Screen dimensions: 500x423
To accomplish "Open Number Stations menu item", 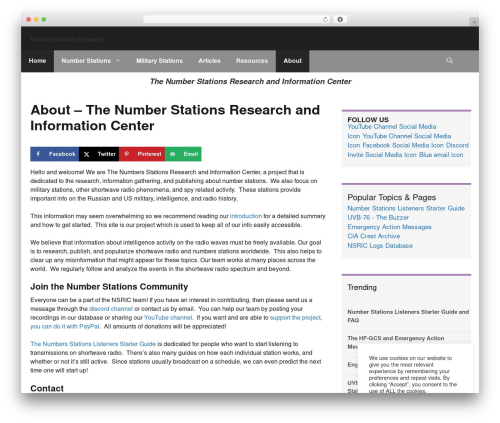I will pyautogui.click(x=86, y=61).
